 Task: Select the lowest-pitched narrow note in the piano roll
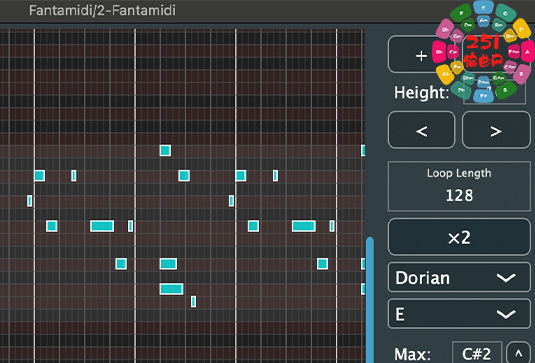point(193,301)
